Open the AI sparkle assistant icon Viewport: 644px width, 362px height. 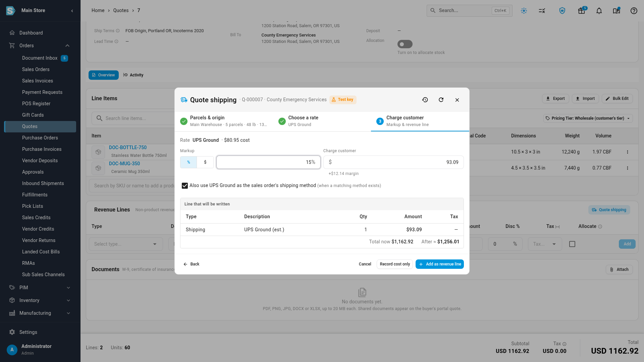(x=524, y=11)
